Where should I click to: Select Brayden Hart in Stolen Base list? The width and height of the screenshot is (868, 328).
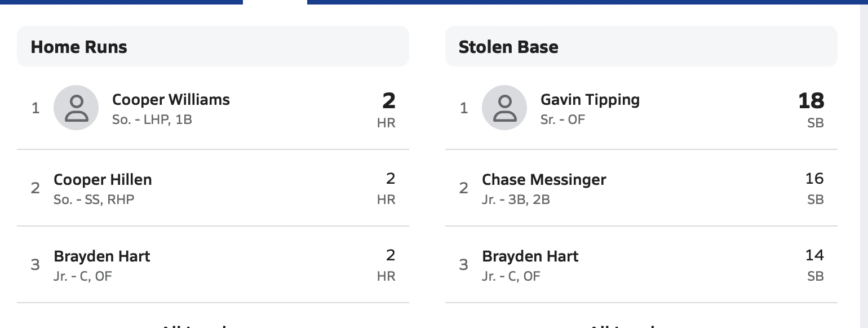click(530, 256)
